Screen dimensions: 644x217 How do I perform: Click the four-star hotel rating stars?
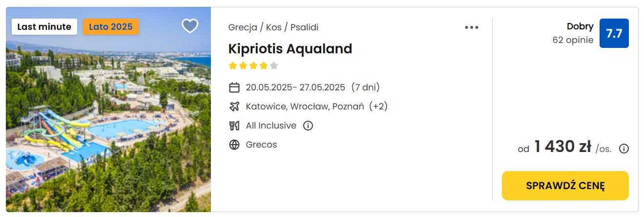pos(253,65)
